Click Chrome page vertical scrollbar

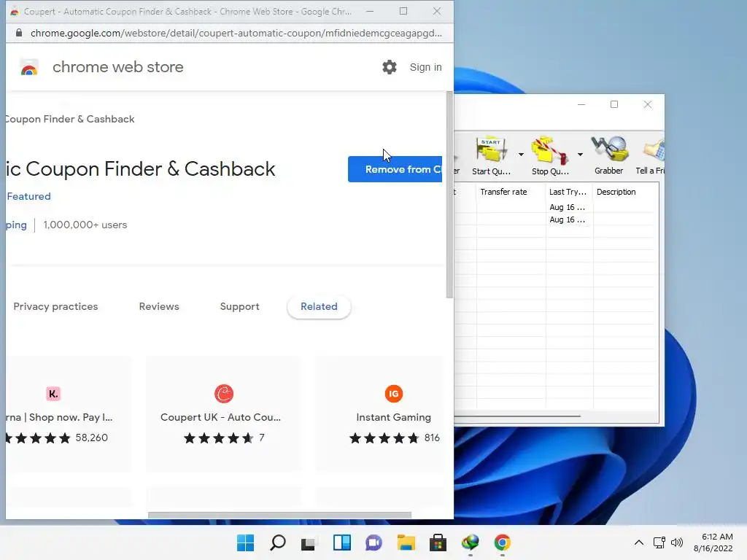449,194
